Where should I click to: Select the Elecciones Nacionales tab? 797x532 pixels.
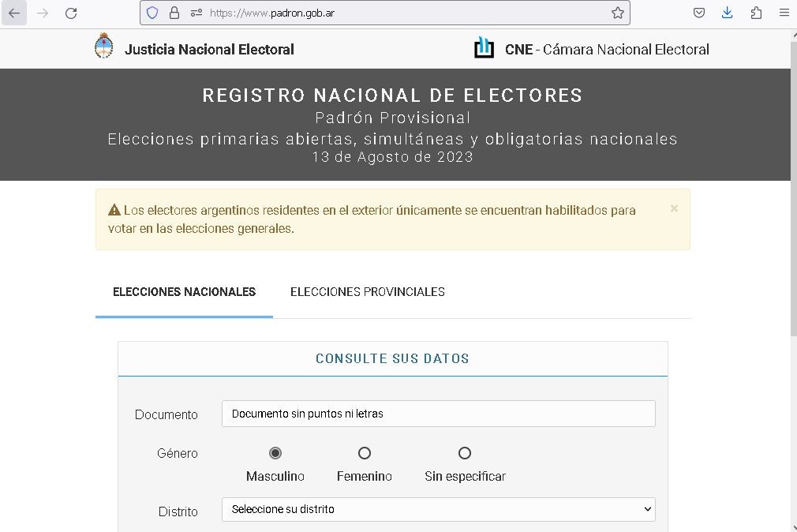(x=184, y=292)
